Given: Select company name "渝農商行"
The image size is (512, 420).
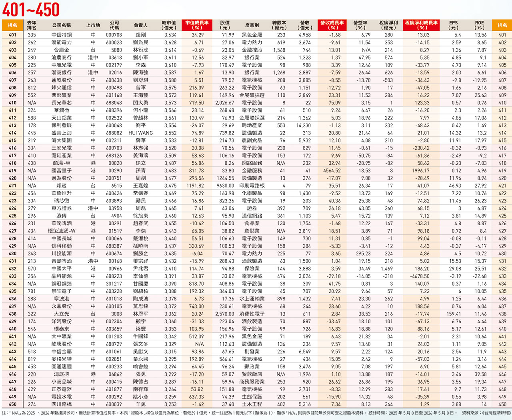Looking at the screenshot, I should (62, 58).
